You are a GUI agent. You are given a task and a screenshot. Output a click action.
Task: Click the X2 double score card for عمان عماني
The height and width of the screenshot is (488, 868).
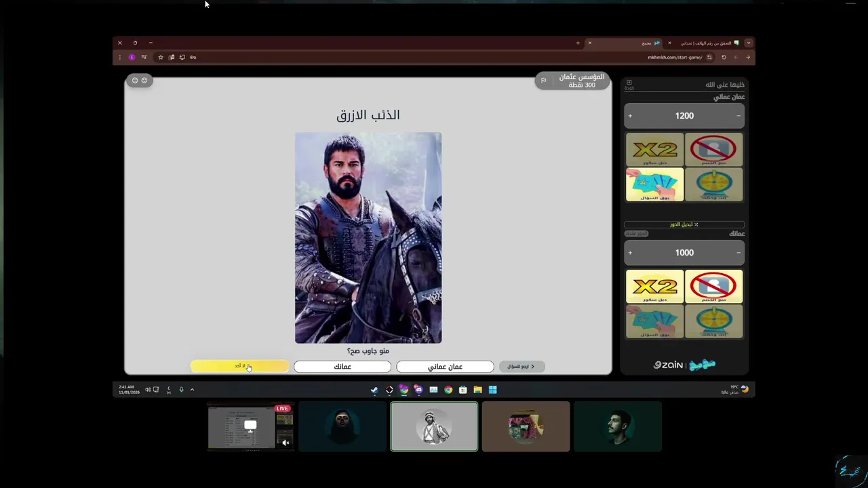[654, 150]
